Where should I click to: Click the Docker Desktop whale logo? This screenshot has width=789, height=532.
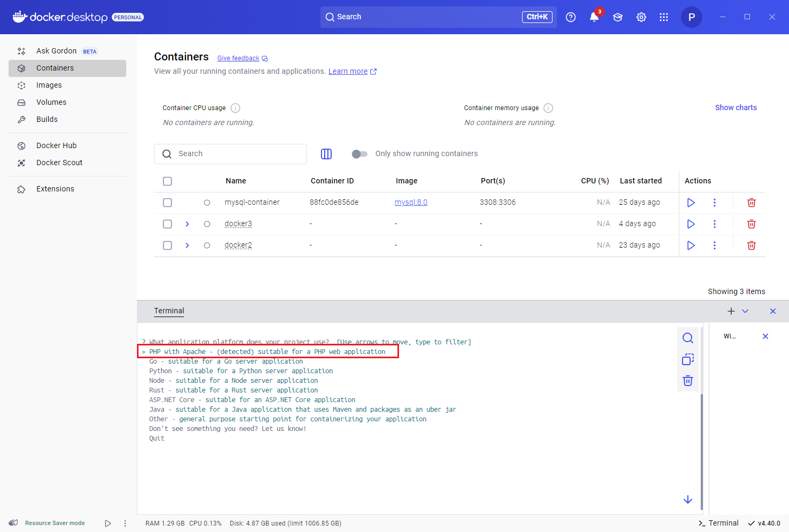coord(20,17)
